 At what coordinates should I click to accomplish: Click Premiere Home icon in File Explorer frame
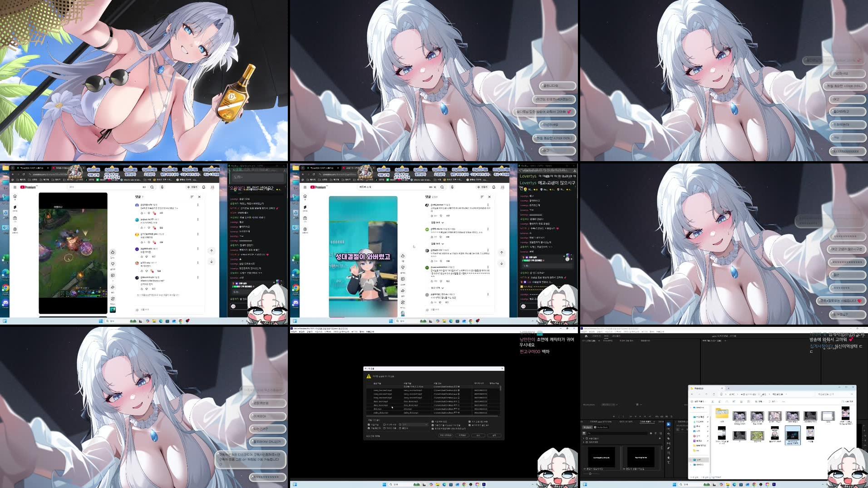[586, 336]
